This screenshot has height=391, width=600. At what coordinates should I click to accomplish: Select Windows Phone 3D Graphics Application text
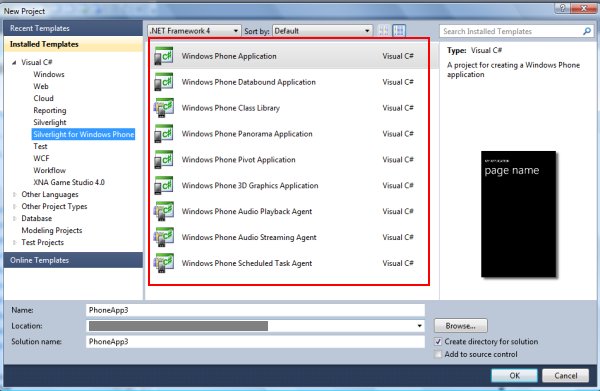250,186
